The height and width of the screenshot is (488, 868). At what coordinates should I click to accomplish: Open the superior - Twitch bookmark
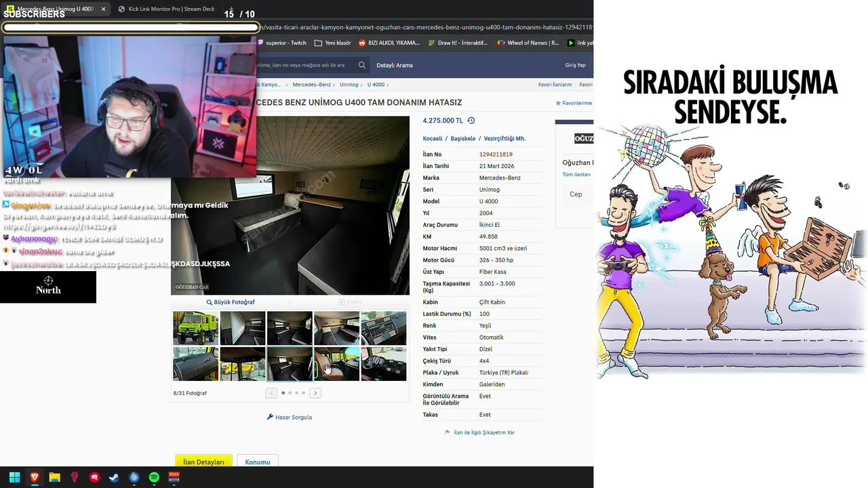(281, 43)
